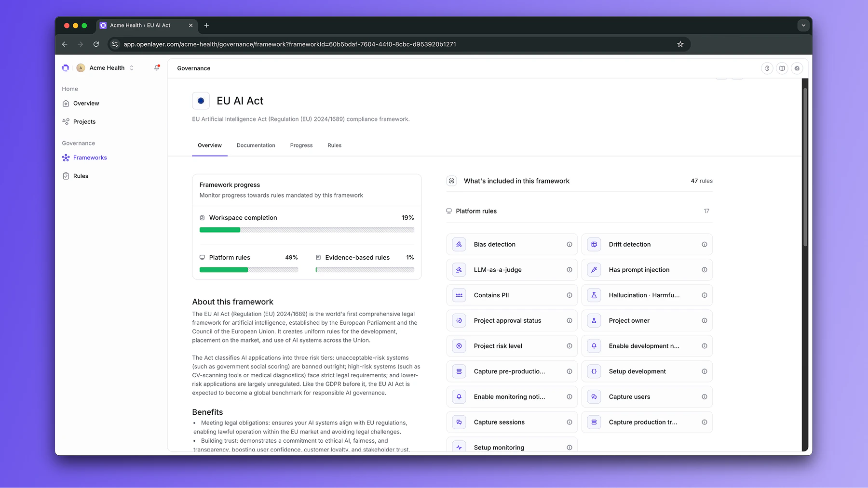This screenshot has height=488, width=868.
Task: Open the documentation book icon top right
Action: tap(782, 68)
